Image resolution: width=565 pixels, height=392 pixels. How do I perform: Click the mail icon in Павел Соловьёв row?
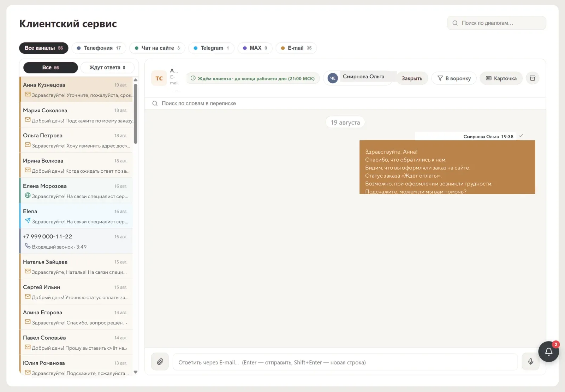[x=28, y=347]
